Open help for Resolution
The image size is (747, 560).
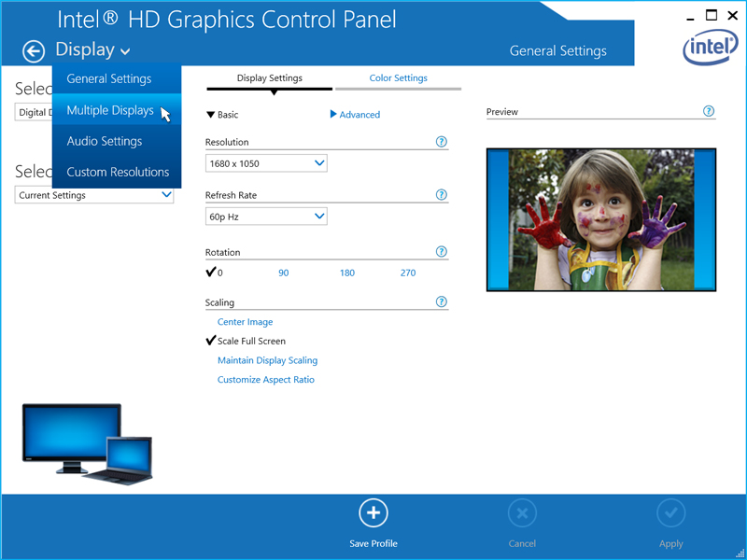coord(442,142)
